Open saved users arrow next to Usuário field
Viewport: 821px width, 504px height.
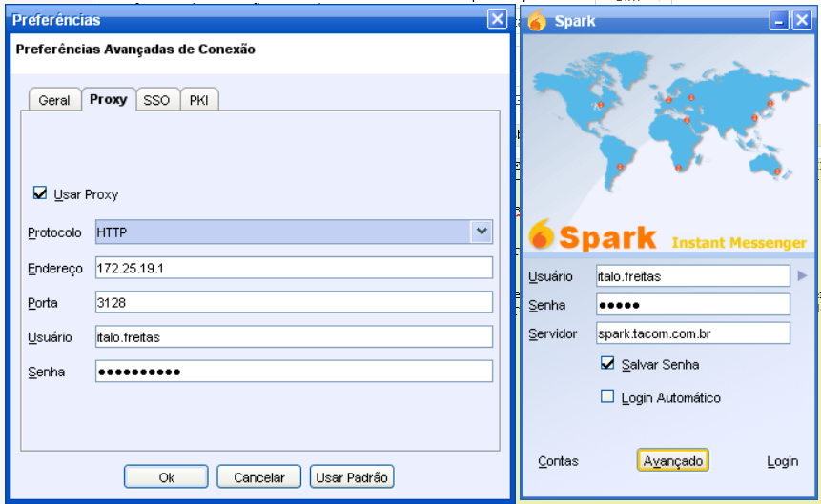coord(802,275)
